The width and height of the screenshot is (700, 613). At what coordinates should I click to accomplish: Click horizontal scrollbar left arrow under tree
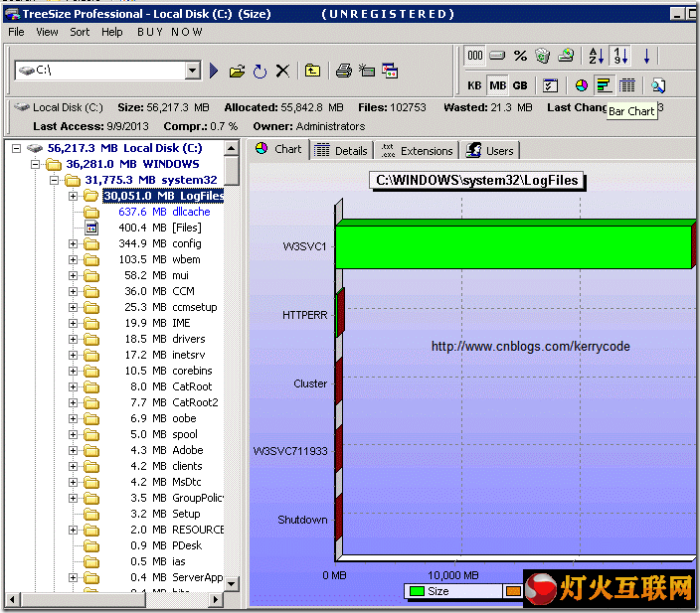coord(12,600)
